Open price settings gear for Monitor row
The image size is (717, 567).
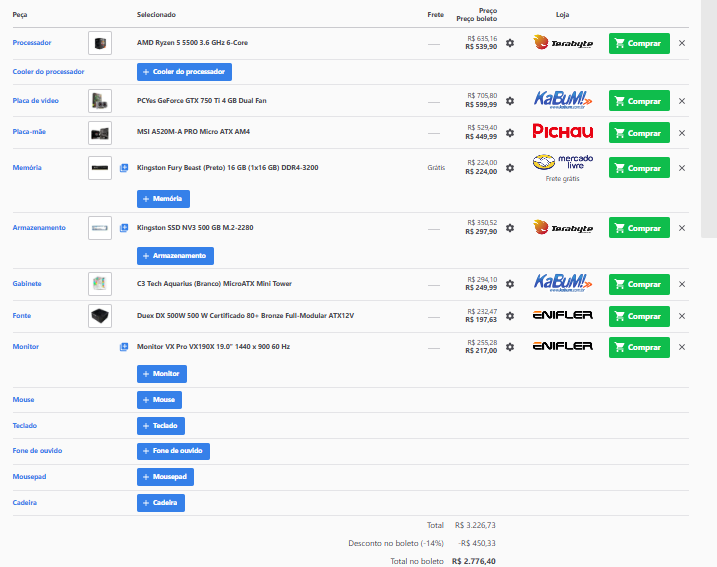pos(510,348)
